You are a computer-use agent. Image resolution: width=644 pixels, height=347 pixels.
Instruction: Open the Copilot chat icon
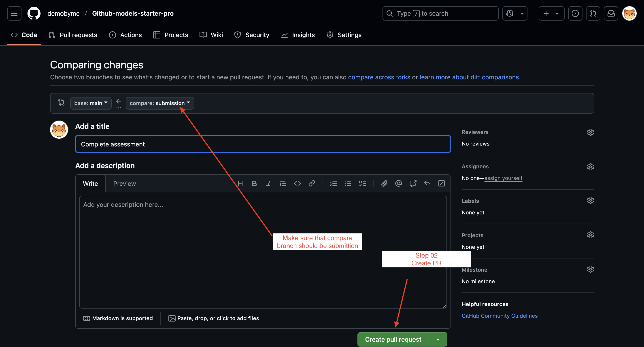point(510,13)
